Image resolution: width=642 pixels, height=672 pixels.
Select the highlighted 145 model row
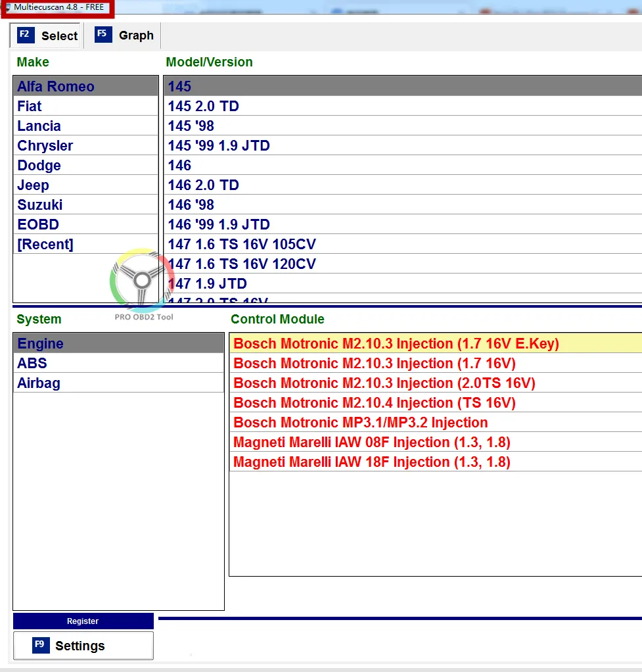tap(403, 86)
